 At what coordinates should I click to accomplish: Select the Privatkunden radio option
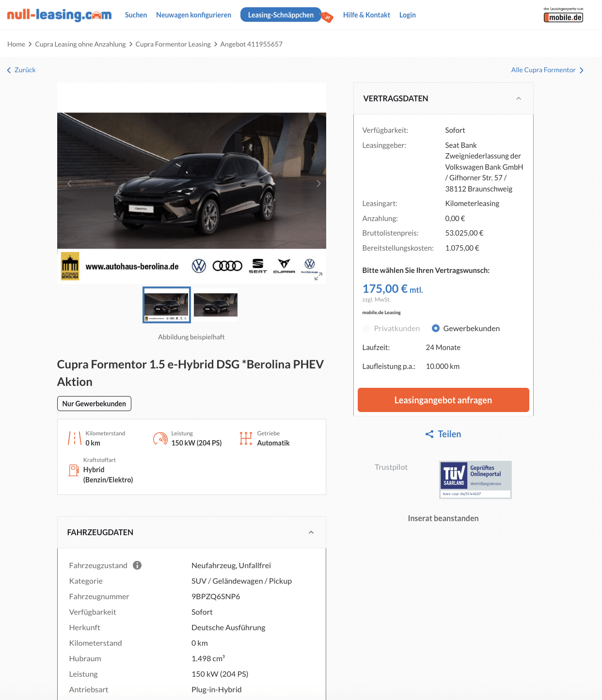click(366, 328)
